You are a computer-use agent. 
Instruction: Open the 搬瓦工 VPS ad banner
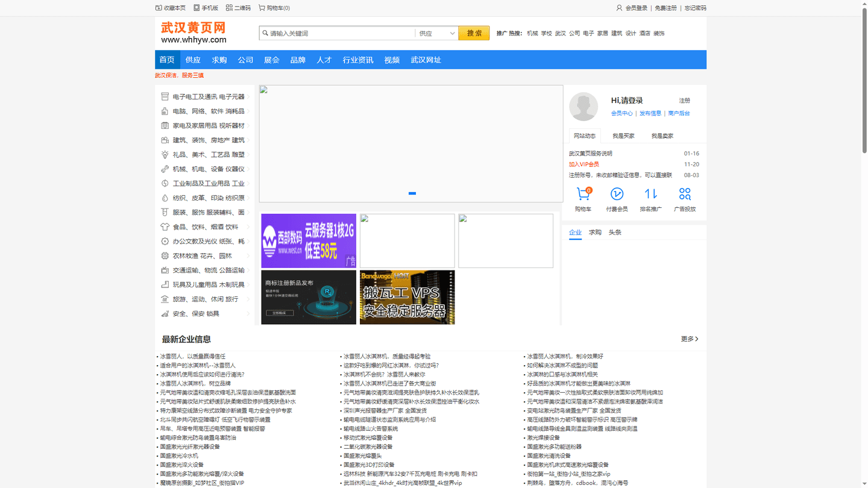[x=407, y=297]
